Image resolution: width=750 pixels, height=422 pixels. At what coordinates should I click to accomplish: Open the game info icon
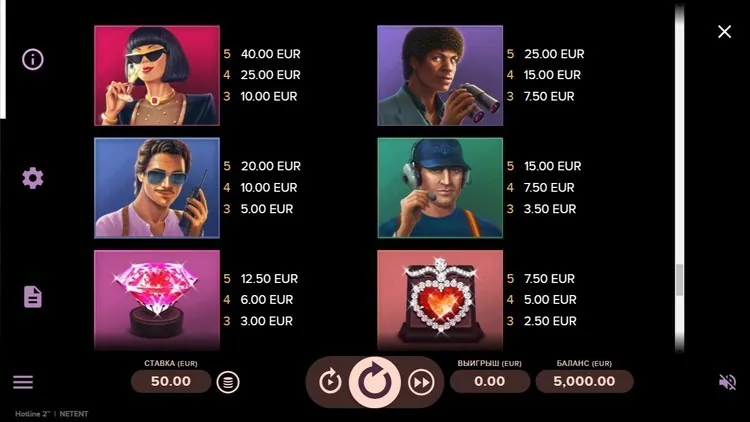point(33,59)
